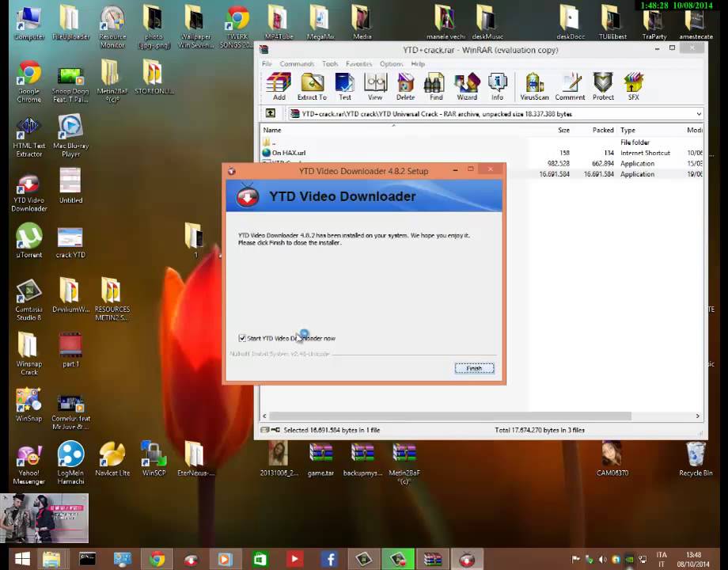Select the CAM06370 photo on desktop
The image size is (728, 570).
point(612,459)
